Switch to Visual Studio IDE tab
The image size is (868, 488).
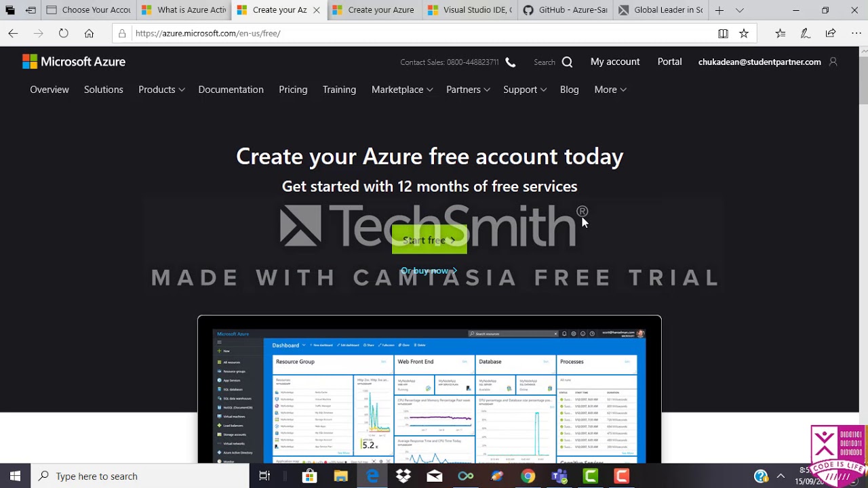(x=469, y=10)
